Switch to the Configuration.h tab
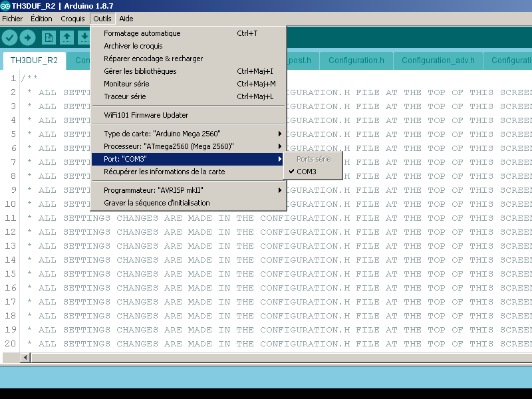 point(356,61)
